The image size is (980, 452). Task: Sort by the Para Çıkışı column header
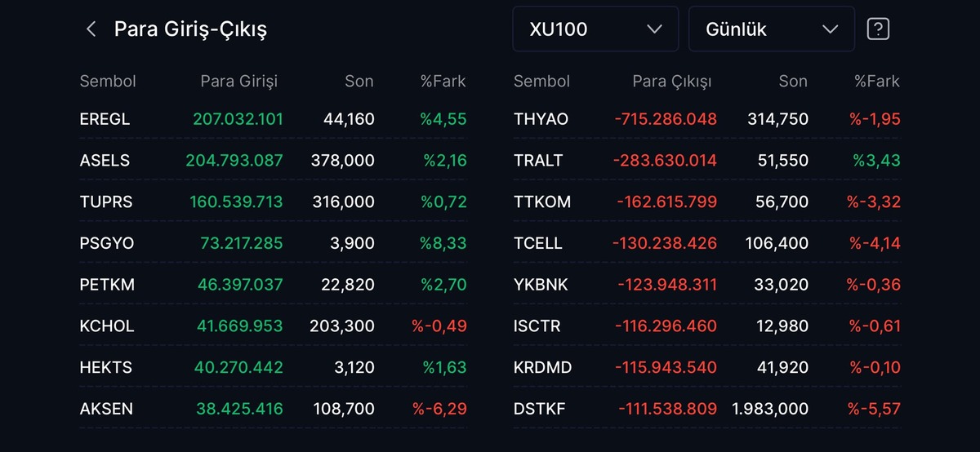point(672,82)
